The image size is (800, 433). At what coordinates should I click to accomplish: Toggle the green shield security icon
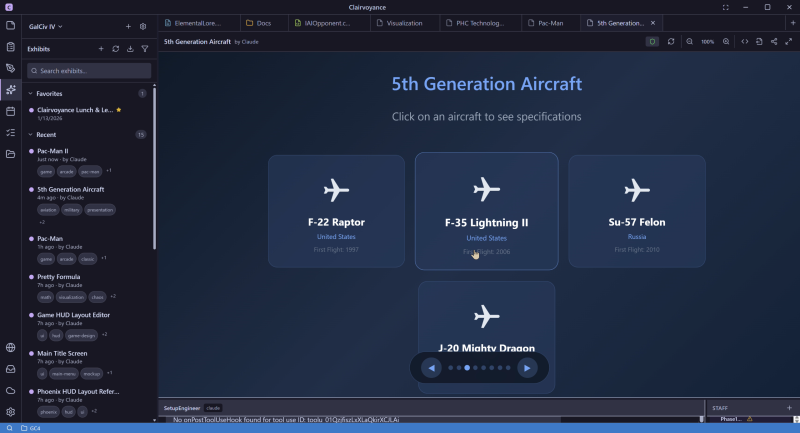click(652, 42)
